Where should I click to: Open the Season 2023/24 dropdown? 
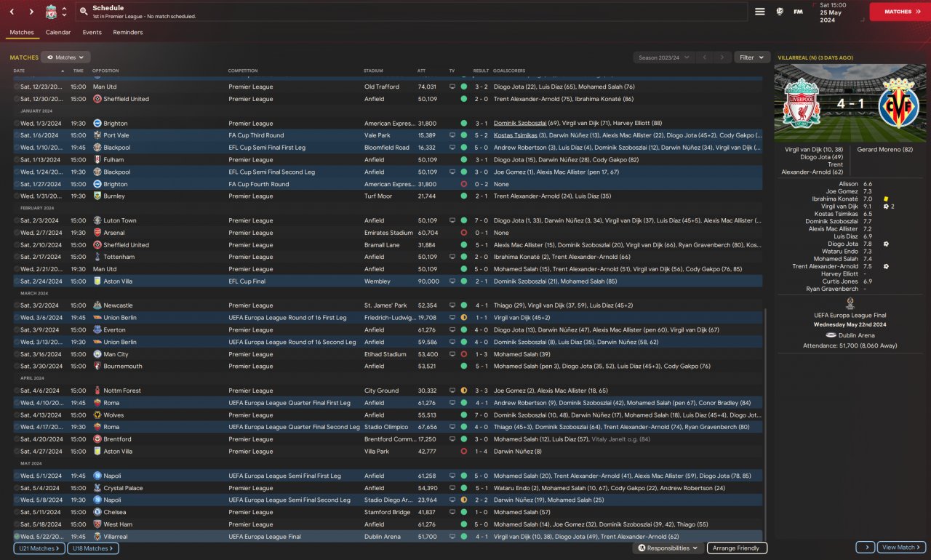pyautogui.click(x=663, y=57)
